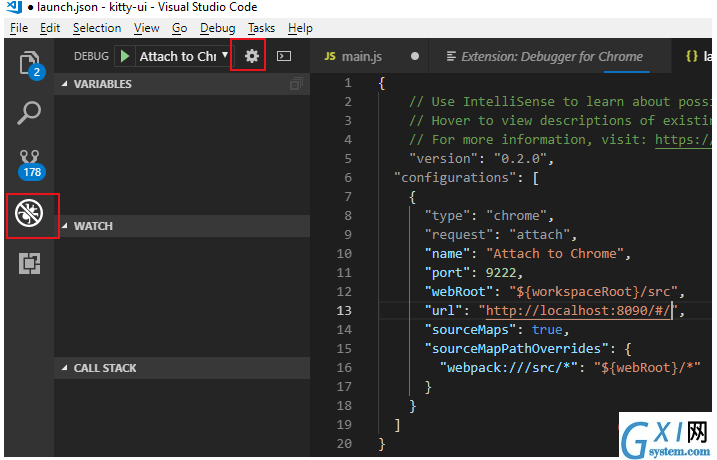Open the File menu
Viewport: 717px width, 460px height.
click(19, 28)
